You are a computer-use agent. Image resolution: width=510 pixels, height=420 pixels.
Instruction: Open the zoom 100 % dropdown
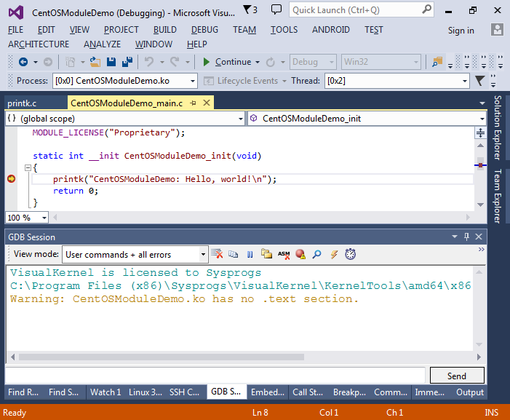pos(44,218)
